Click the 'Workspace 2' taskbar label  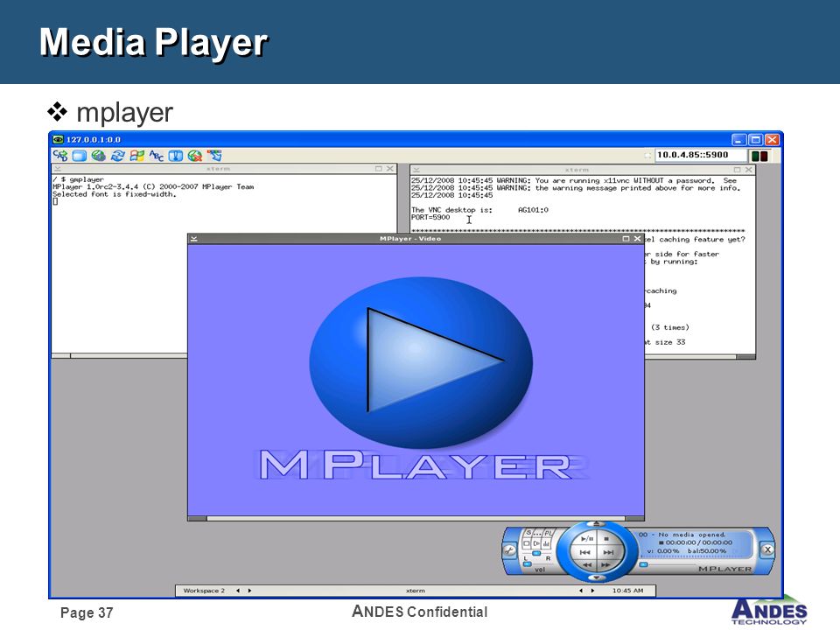tap(204, 591)
